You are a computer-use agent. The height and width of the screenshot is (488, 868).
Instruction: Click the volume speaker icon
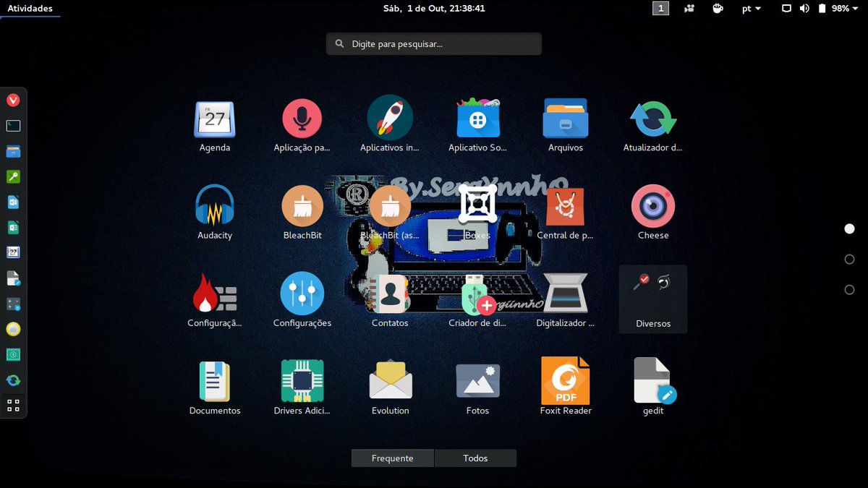[x=804, y=9]
